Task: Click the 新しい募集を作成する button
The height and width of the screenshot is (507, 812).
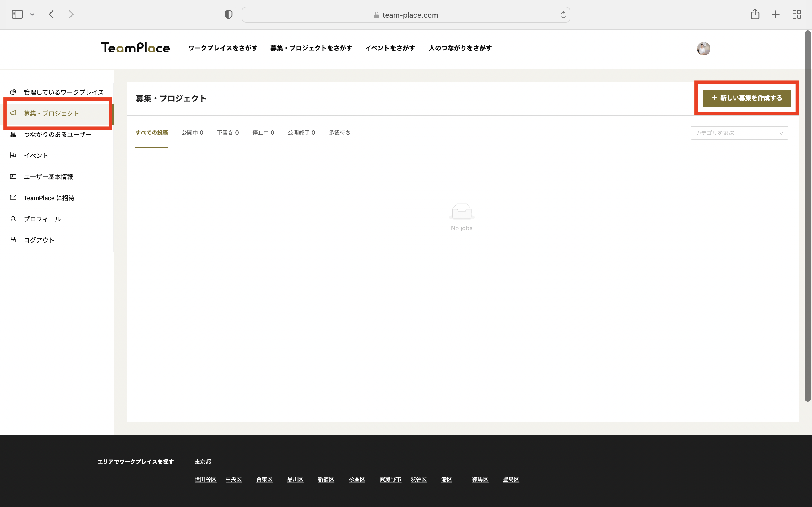Action: click(747, 98)
